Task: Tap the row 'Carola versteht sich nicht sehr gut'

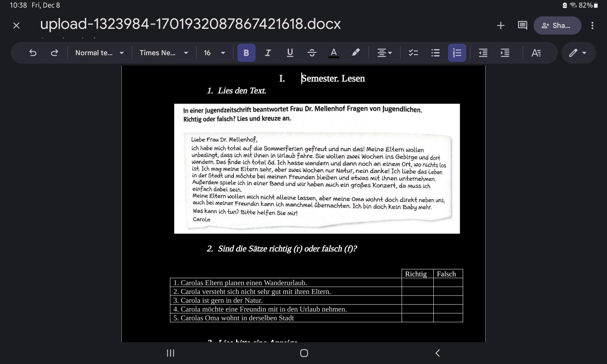Action: point(286,292)
